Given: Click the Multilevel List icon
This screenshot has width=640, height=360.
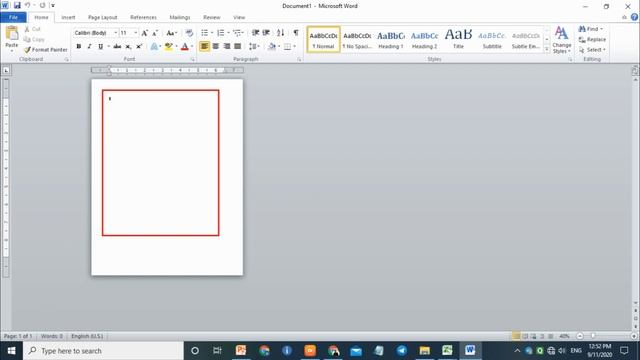Looking at the screenshot, I should (237, 33).
